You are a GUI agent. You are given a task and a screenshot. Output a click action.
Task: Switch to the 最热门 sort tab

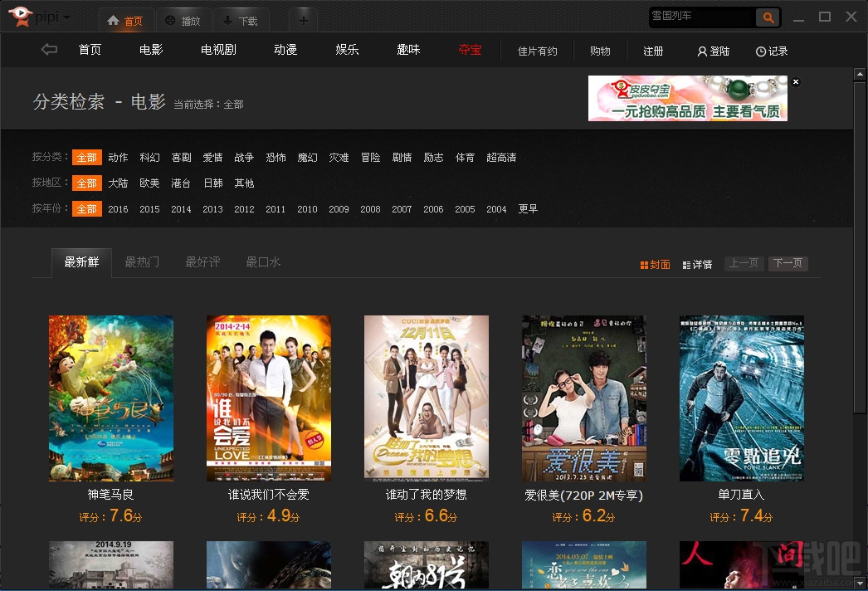tap(142, 262)
